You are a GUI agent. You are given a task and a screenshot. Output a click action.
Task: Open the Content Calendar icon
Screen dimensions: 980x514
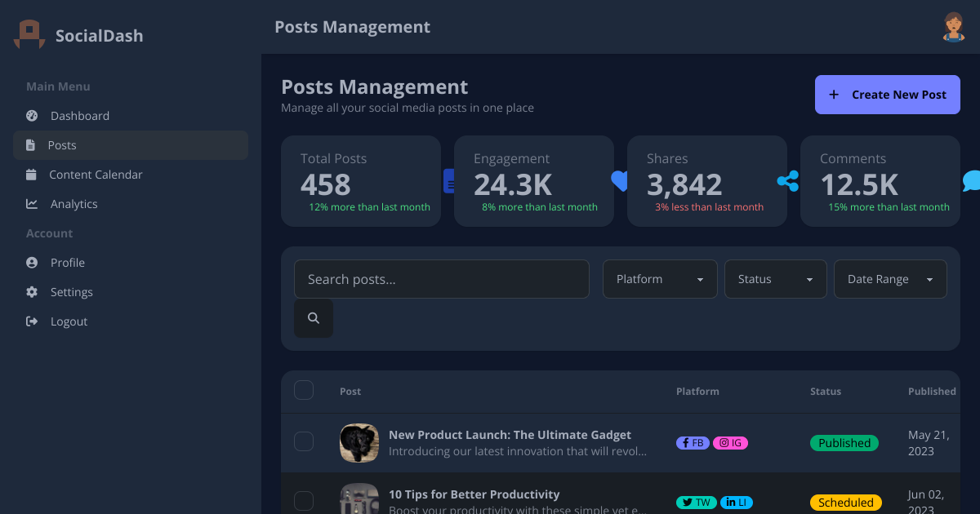32,174
